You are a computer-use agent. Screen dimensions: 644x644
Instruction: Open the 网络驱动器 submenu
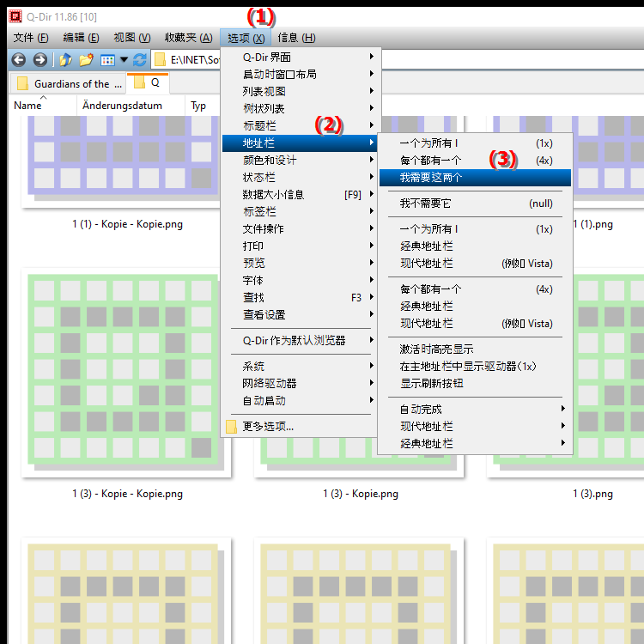point(300,384)
